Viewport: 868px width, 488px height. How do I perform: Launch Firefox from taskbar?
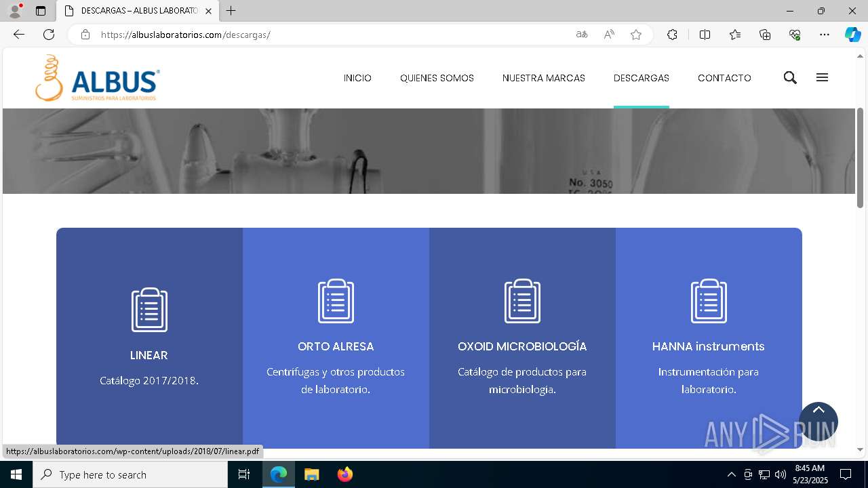(344, 474)
